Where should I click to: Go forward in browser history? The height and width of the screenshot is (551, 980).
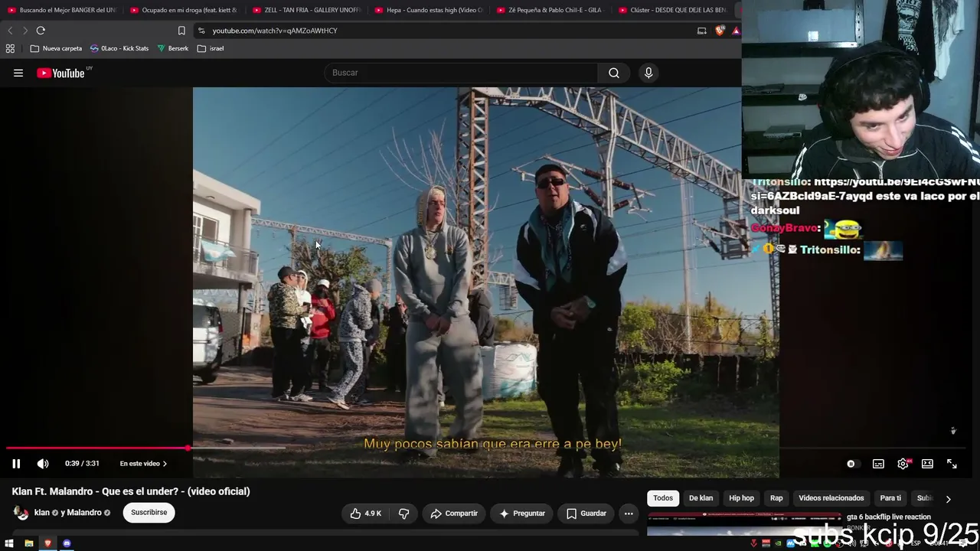(24, 31)
